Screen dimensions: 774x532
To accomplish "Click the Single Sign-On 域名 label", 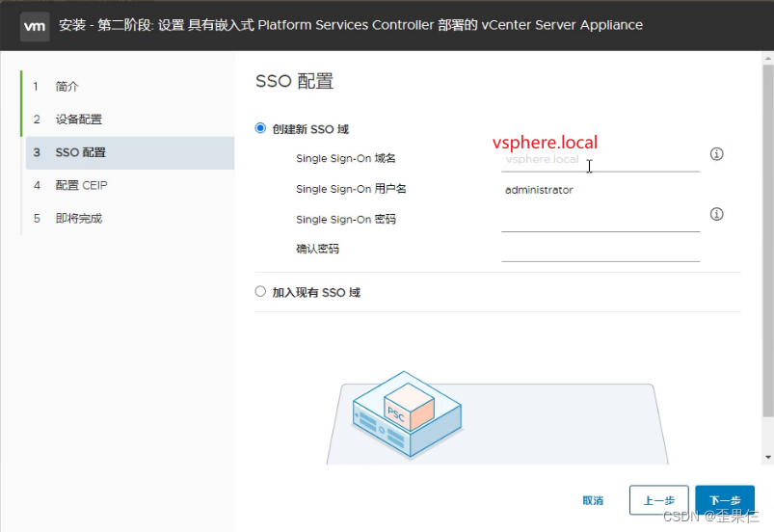I will (x=345, y=158).
